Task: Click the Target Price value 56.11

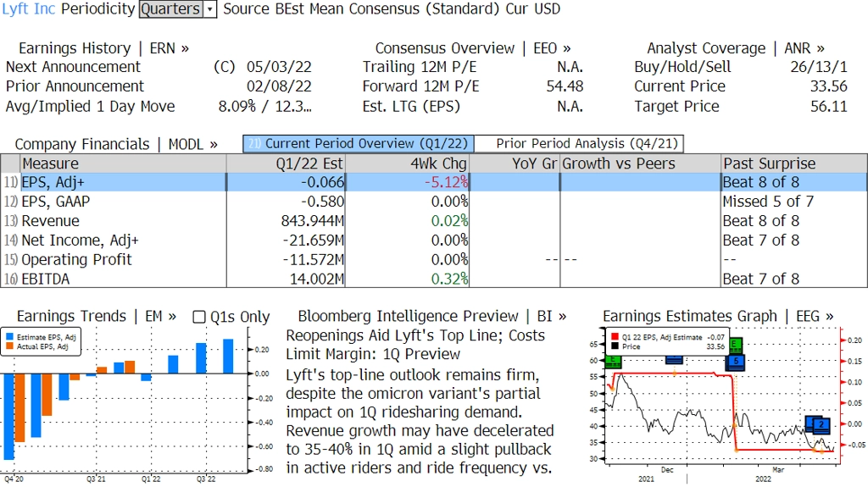Action: [x=829, y=106]
